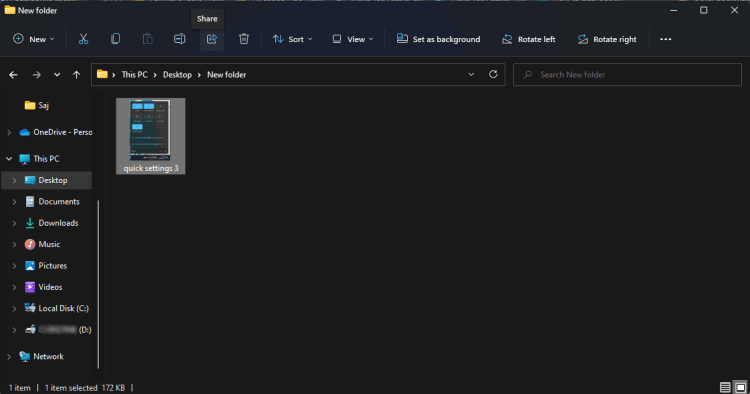Select the quick settings 3 thumbnail

(151, 136)
